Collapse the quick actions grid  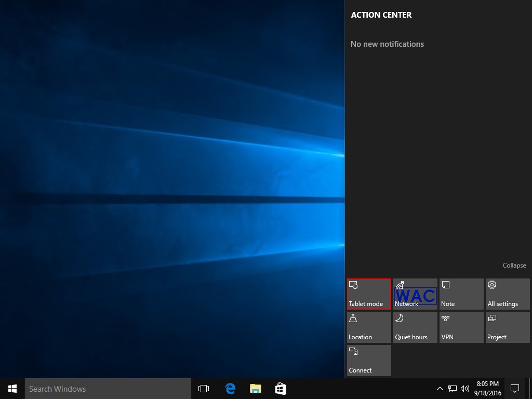click(514, 265)
